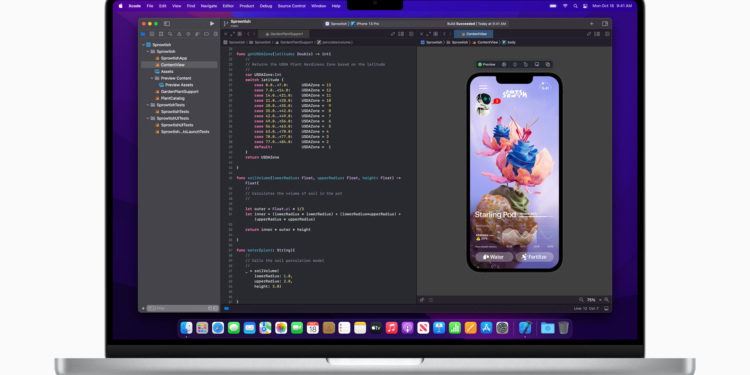Run the Sprowtish build with play button
Screen dimensions: 750x375
click(212, 23)
